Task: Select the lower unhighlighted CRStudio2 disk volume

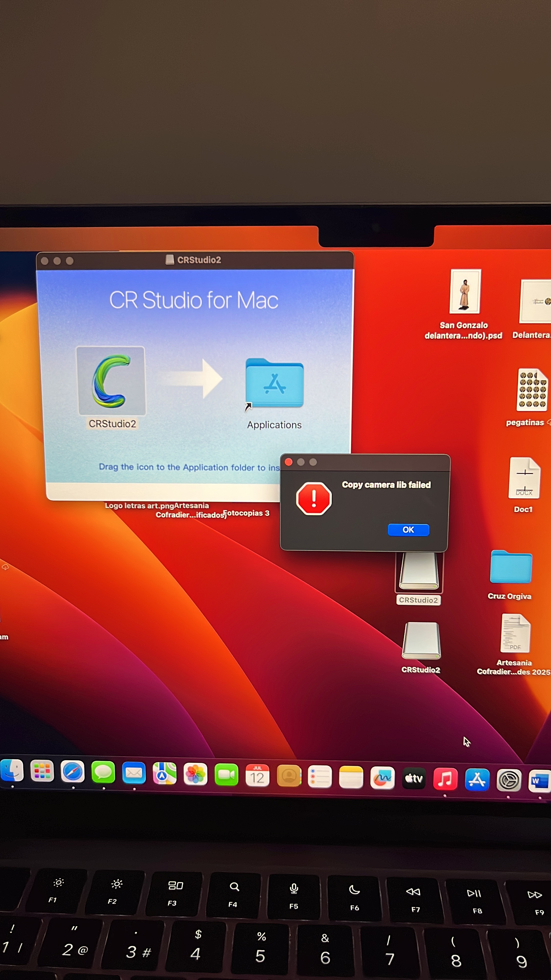Action: pos(421,640)
